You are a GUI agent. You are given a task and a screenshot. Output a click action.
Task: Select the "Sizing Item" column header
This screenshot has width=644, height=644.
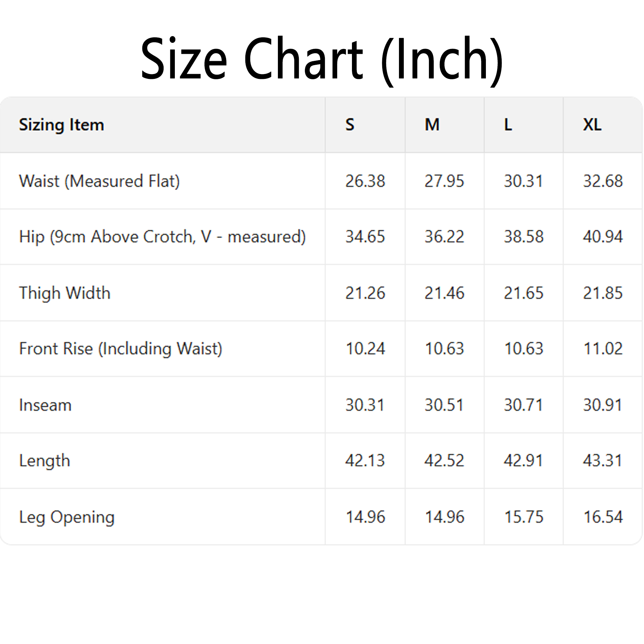click(x=62, y=125)
